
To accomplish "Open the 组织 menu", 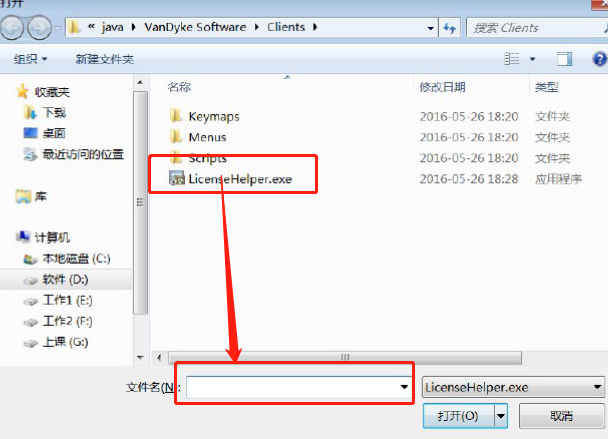I will click(x=30, y=59).
